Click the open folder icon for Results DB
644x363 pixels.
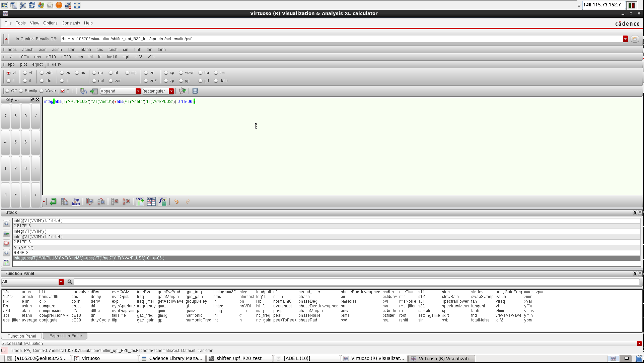pyautogui.click(x=635, y=39)
